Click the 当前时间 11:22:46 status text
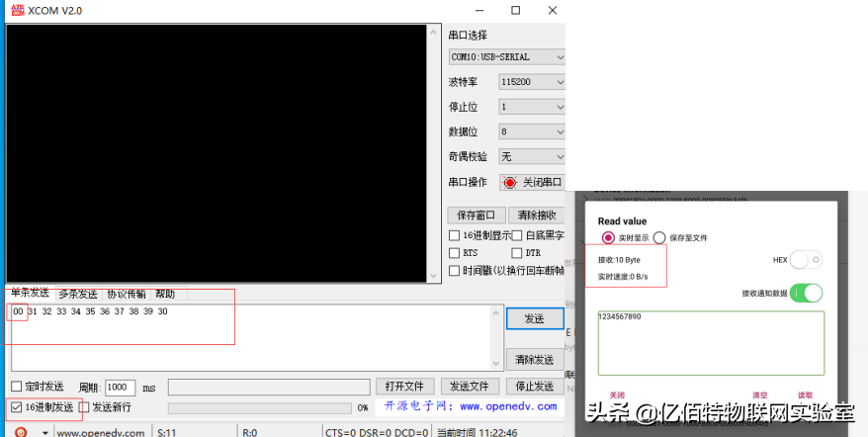The width and height of the screenshot is (868, 437). point(477,433)
